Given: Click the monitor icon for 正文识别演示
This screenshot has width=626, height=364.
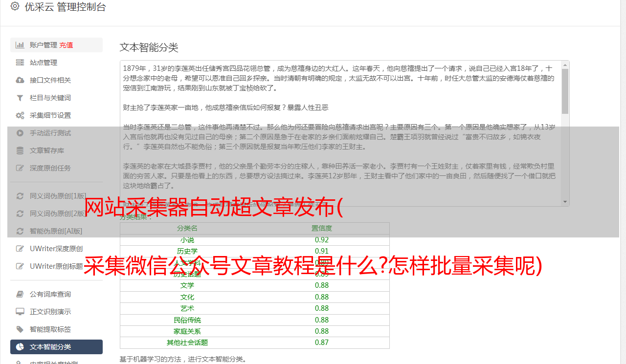Looking at the screenshot, I should (20, 312).
